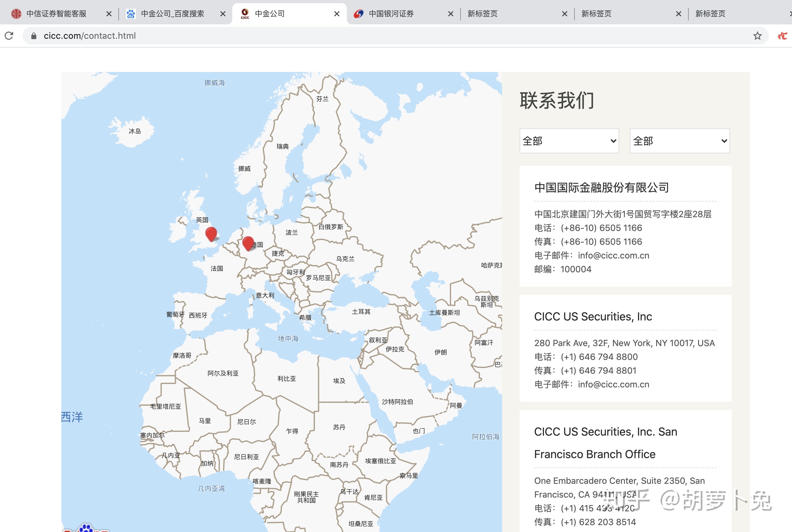Click the favicon of the 中信证券智能客服 tab
Viewport: 792px width, 532px height.
click(16, 13)
